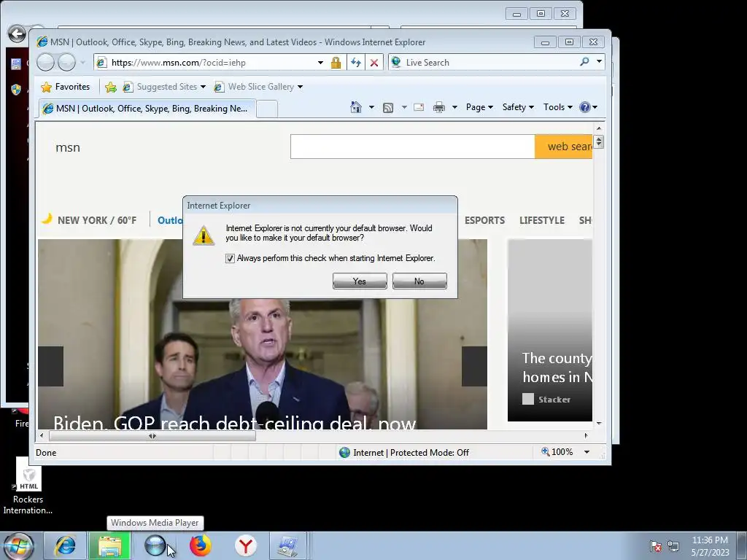The image size is (747, 560).
Task: Expand the Web Slice Gallery dropdown arrow
Action: click(x=300, y=87)
